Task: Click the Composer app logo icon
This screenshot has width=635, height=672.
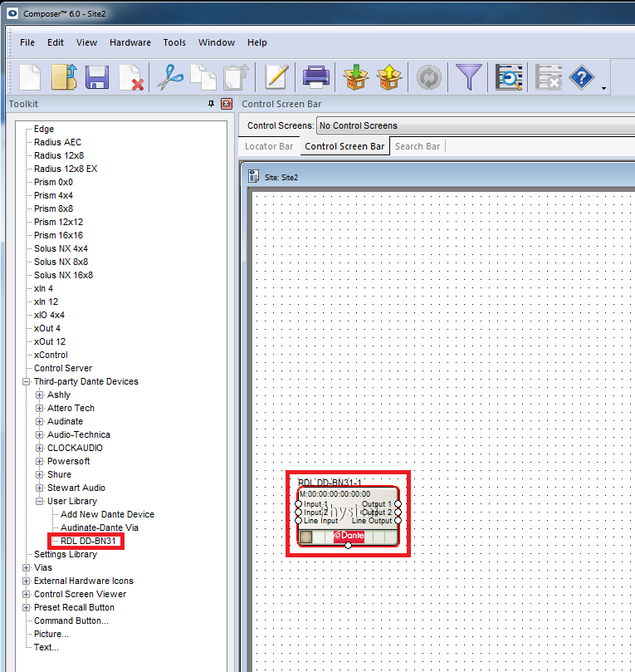Action: 12,14
